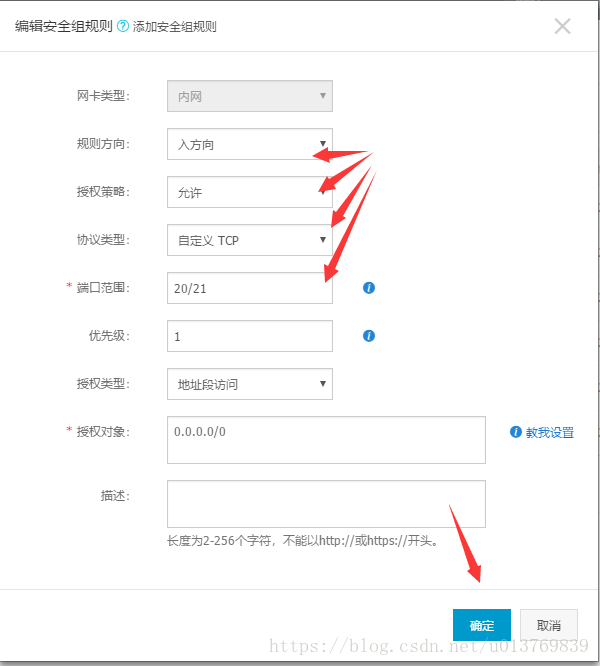
Task: Open the 规则方向 dropdown showing 入方向
Action: pos(250,144)
